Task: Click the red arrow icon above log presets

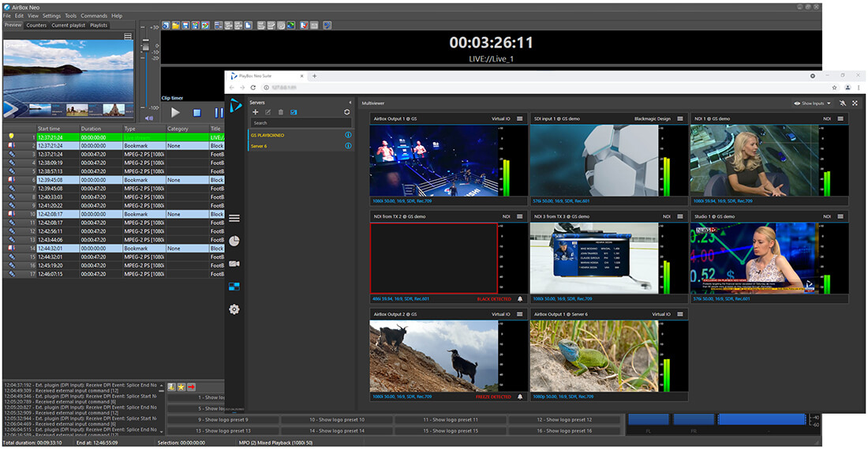Action: (191, 387)
